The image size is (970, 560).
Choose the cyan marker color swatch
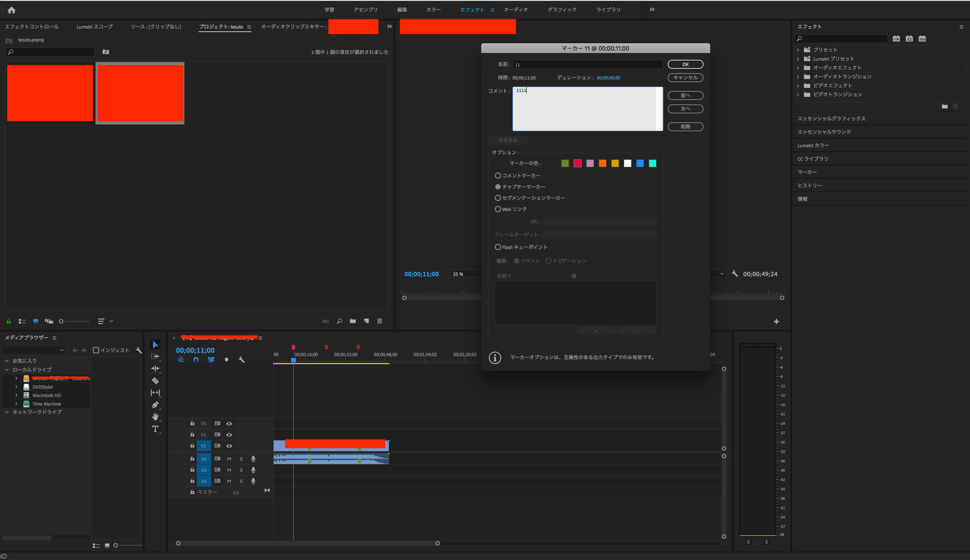pyautogui.click(x=652, y=164)
